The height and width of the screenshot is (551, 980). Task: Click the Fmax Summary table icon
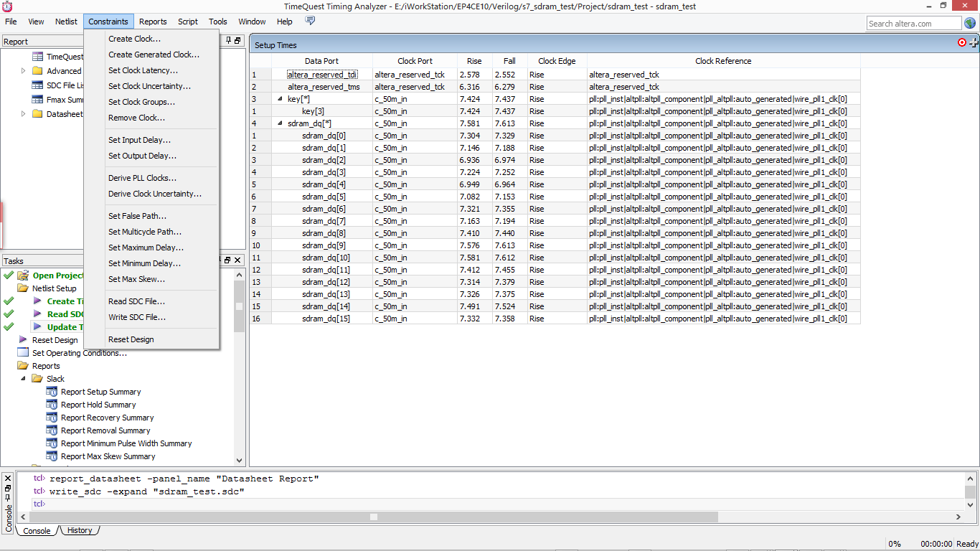pyautogui.click(x=37, y=100)
